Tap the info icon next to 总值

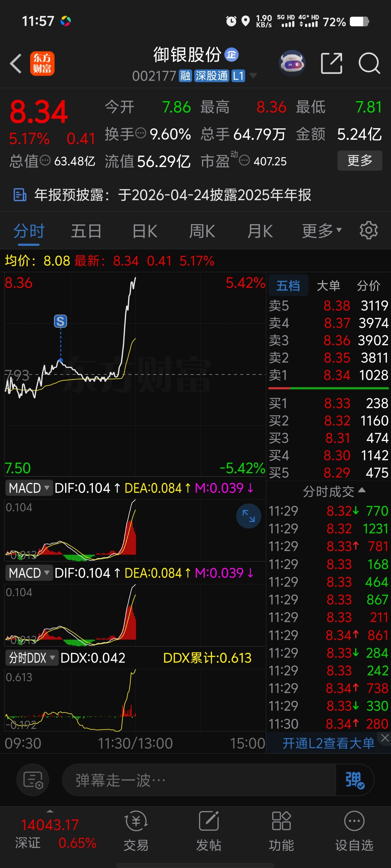[x=45, y=160]
